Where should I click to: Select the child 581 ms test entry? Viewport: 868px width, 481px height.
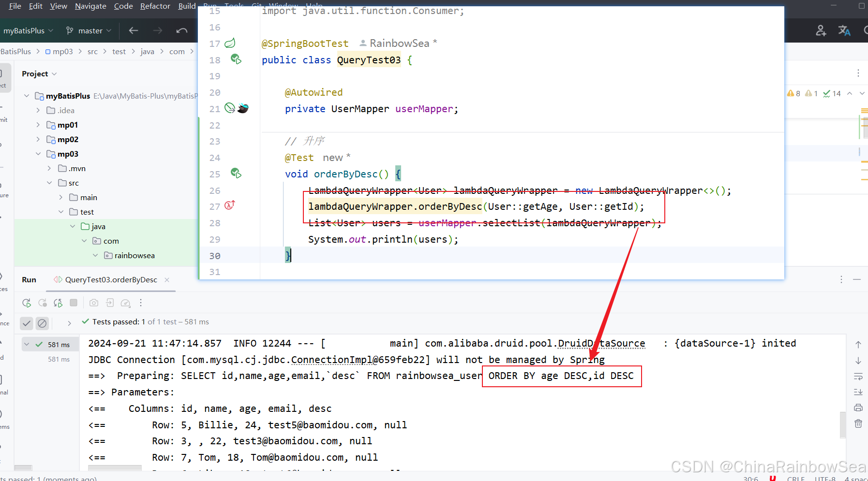pos(59,359)
